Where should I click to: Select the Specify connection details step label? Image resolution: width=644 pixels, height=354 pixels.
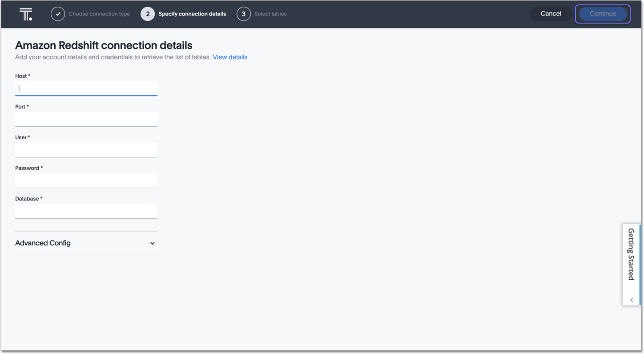(x=192, y=14)
